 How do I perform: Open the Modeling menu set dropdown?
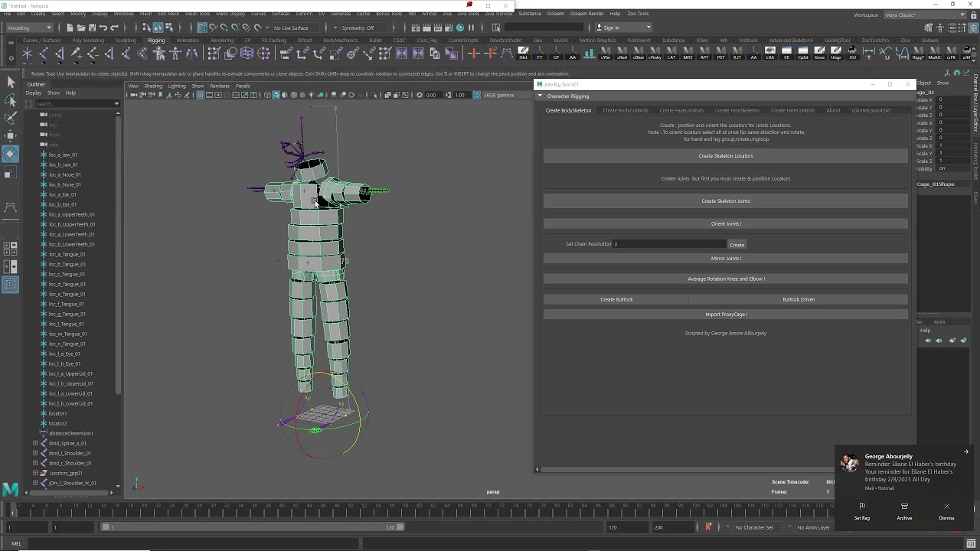28,28
